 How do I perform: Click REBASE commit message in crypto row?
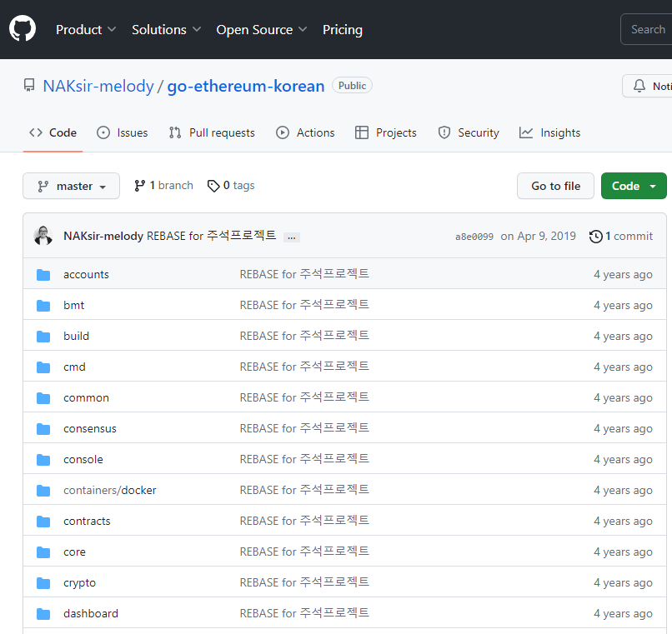coord(304,582)
